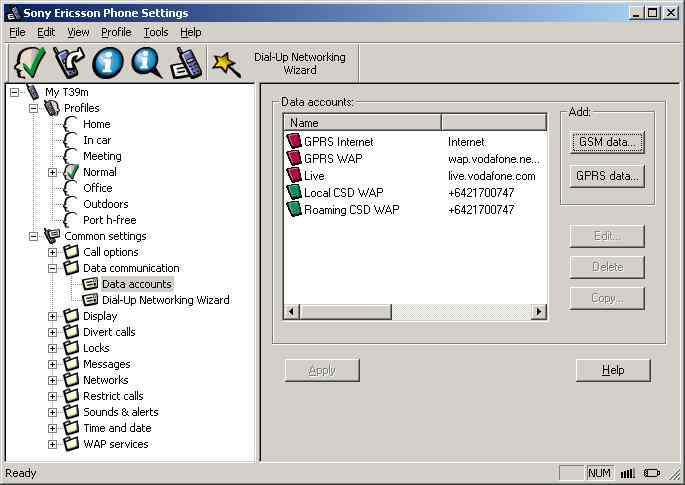Click the Data accounts tree page icon
This screenshot has height=485, width=685.
90,284
